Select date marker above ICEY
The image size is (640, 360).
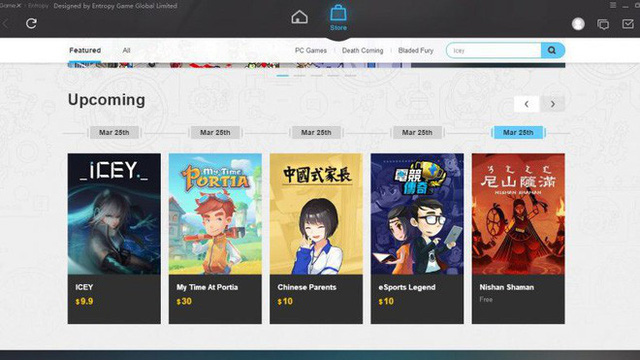click(x=114, y=133)
